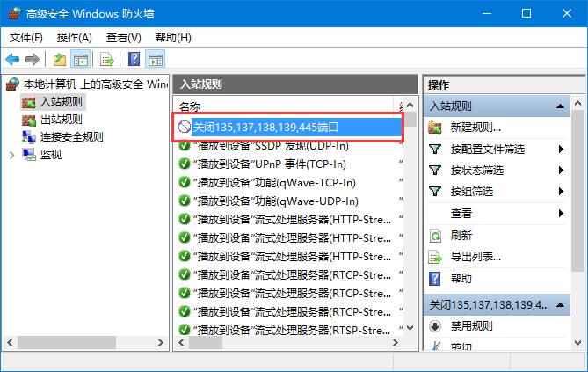Image resolution: width=588 pixels, height=372 pixels.
Task: Click the Up one level folder icon
Action: pyautogui.click(x=60, y=59)
